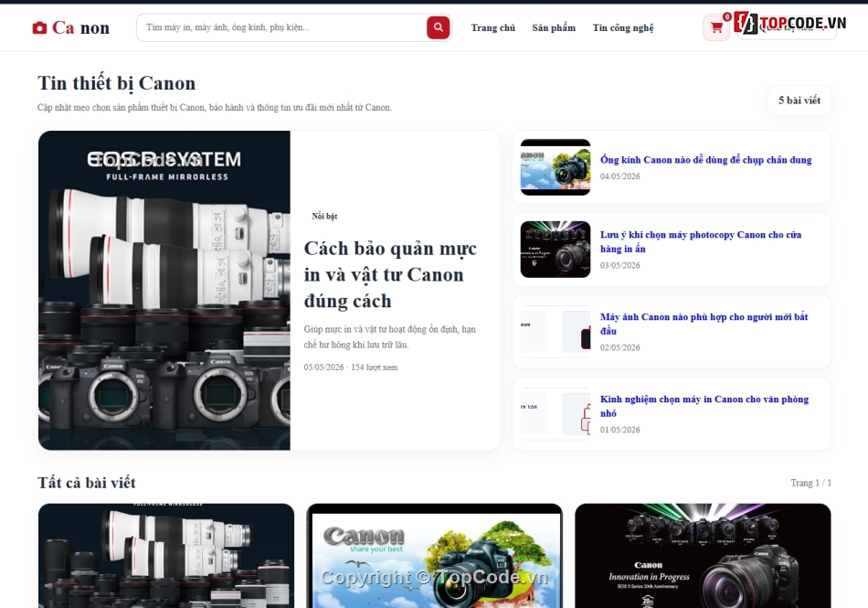Click the Canon brand name logo text
The width and height of the screenshot is (868, 608).
click(x=80, y=27)
